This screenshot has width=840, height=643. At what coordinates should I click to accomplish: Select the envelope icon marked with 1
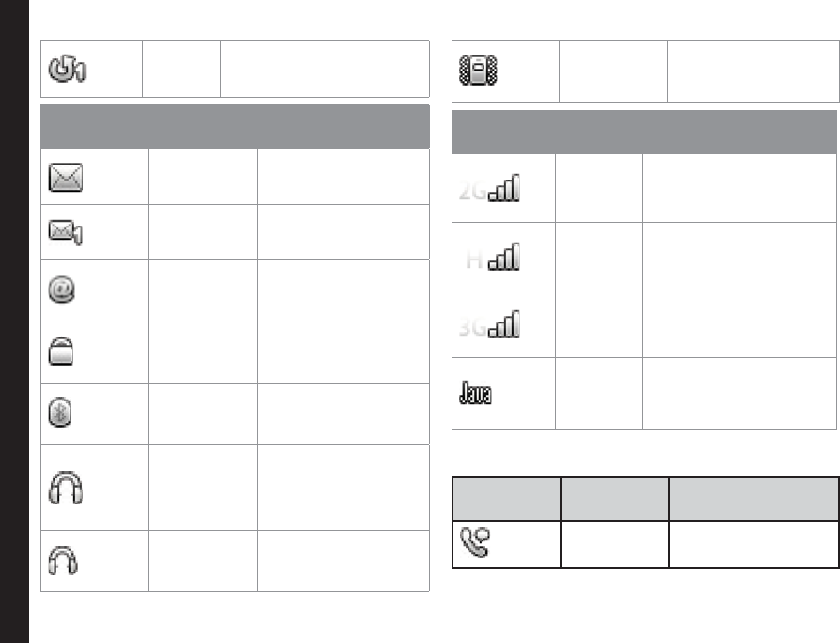pyautogui.click(x=63, y=233)
